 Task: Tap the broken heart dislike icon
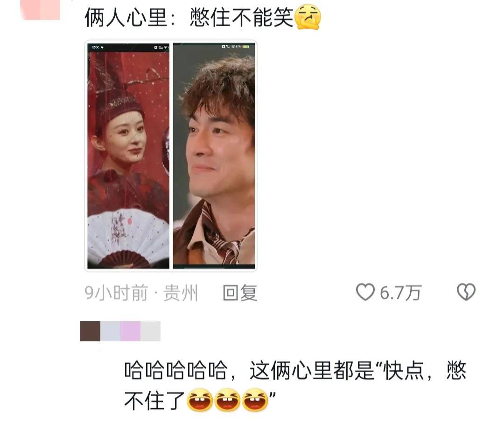tap(466, 292)
